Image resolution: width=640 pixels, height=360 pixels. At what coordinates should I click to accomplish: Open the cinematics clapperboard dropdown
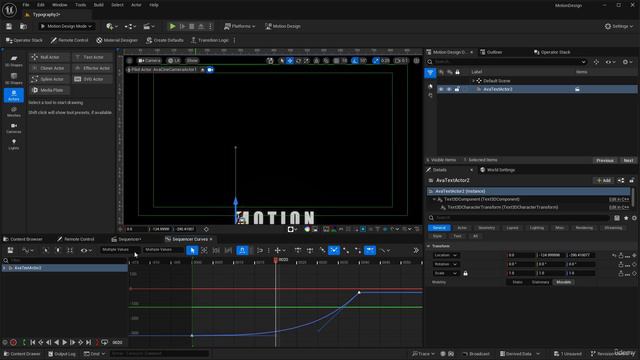pyautogui.click(x=149, y=27)
